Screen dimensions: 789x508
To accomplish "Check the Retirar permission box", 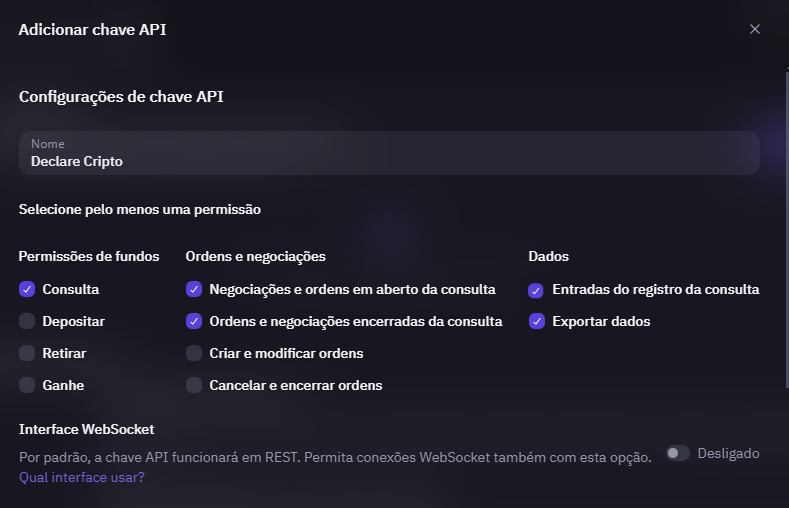I will tap(27, 353).
